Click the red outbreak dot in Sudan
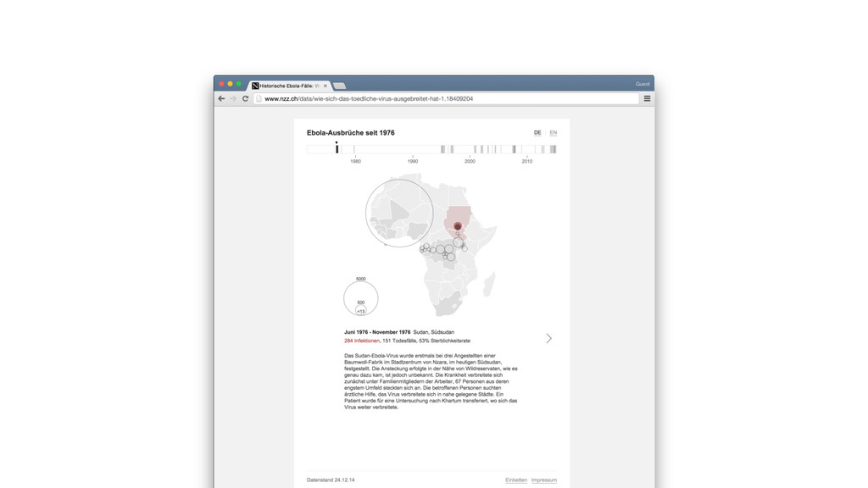Image resolution: width=868 pixels, height=488 pixels. 458,225
